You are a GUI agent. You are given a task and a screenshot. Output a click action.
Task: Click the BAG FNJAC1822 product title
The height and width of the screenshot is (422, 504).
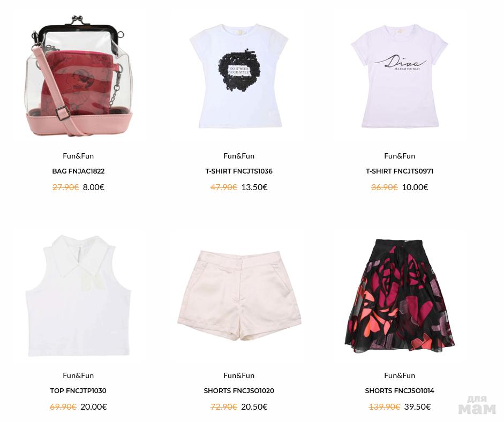pos(78,171)
